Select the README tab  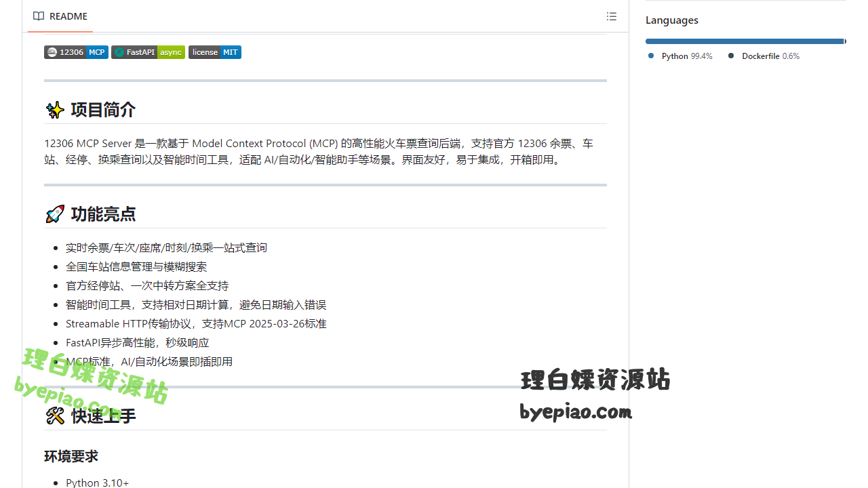pos(60,16)
